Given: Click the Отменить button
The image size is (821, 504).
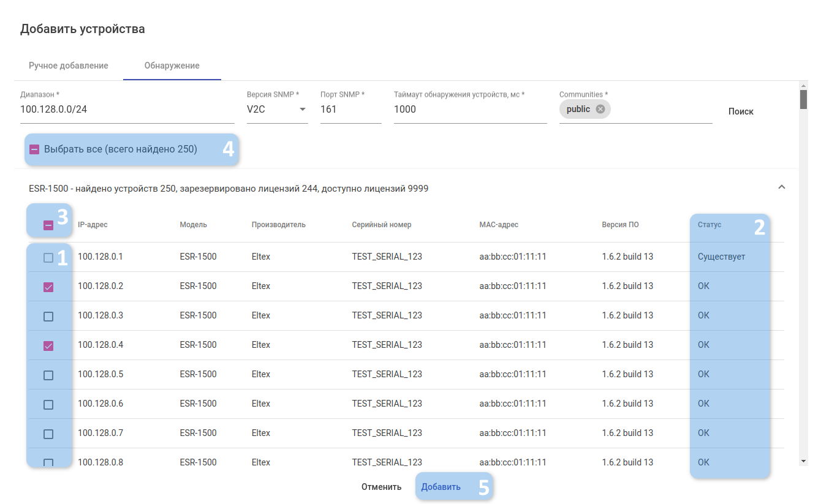Looking at the screenshot, I should pyautogui.click(x=381, y=487).
